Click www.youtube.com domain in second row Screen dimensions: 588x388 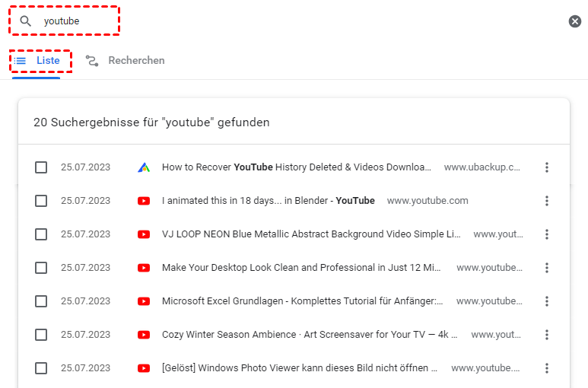point(427,201)
